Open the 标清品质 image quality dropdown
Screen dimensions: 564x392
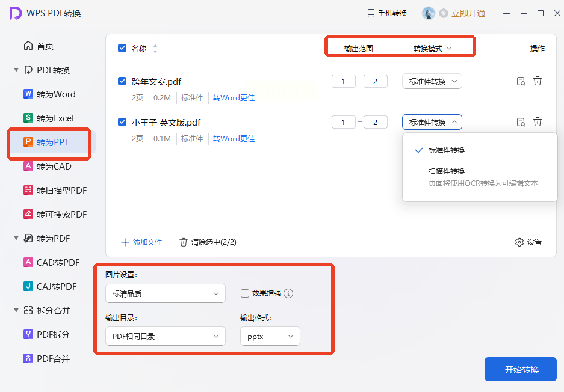tap(166, 293)
